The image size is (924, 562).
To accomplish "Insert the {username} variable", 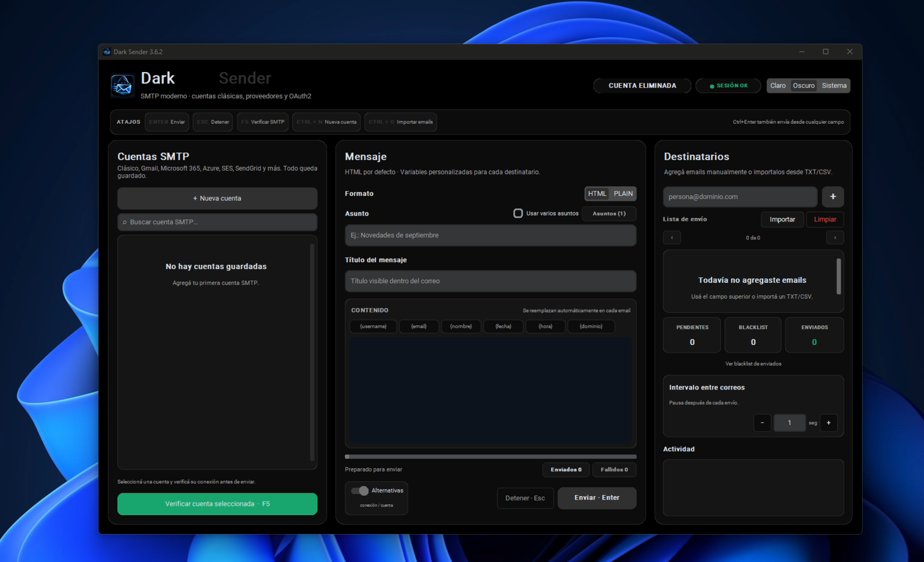I will pyautogui.click(x=373, y=326).
